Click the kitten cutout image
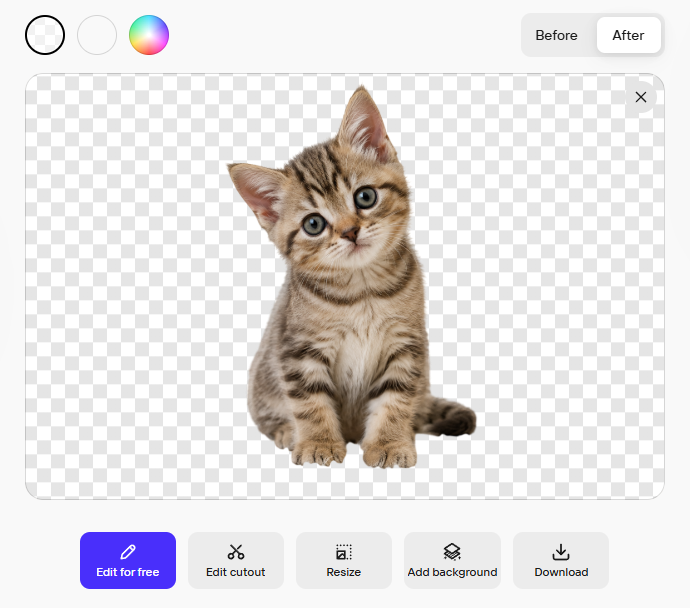Image resolution: width=690 pixels, height=608 pixels. click(351, 277)
